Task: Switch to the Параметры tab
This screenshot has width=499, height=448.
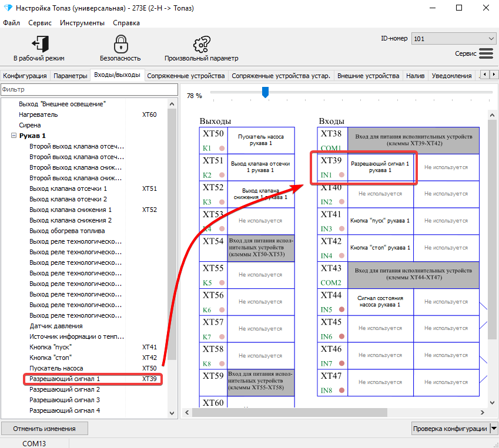Action: pyautogui.click(x=71, y=76)
